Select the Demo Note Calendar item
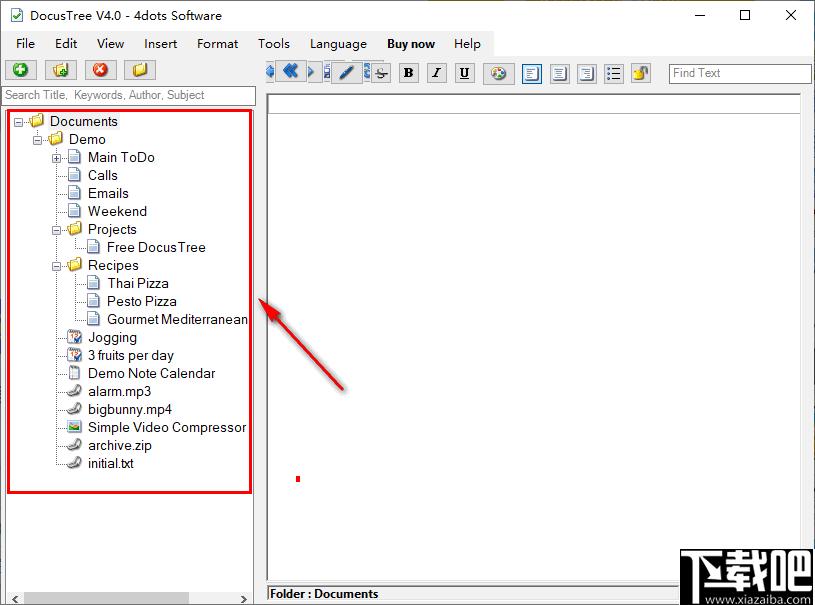The width and height of the screenshot is (815, 605). 151,373
